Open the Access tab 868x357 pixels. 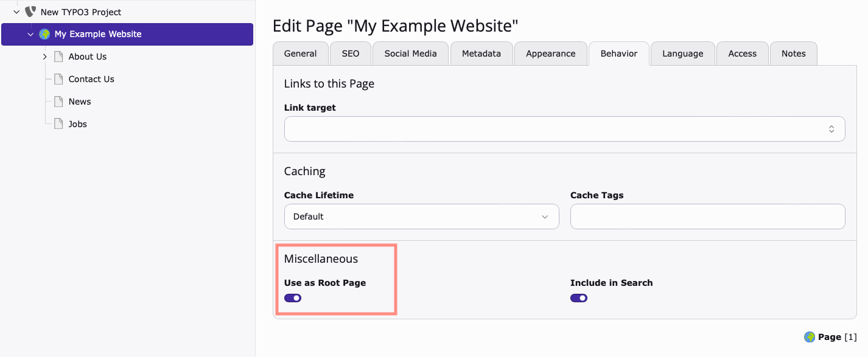point(742,54)
